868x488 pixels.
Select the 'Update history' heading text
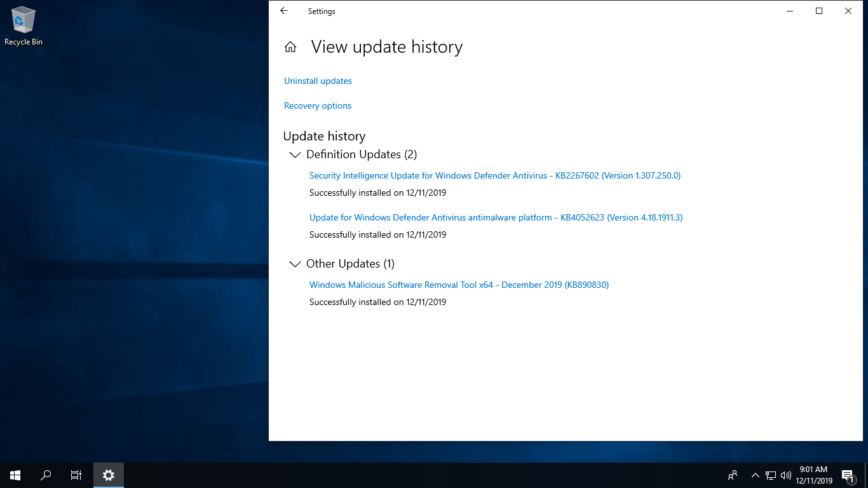coord(324,136)
